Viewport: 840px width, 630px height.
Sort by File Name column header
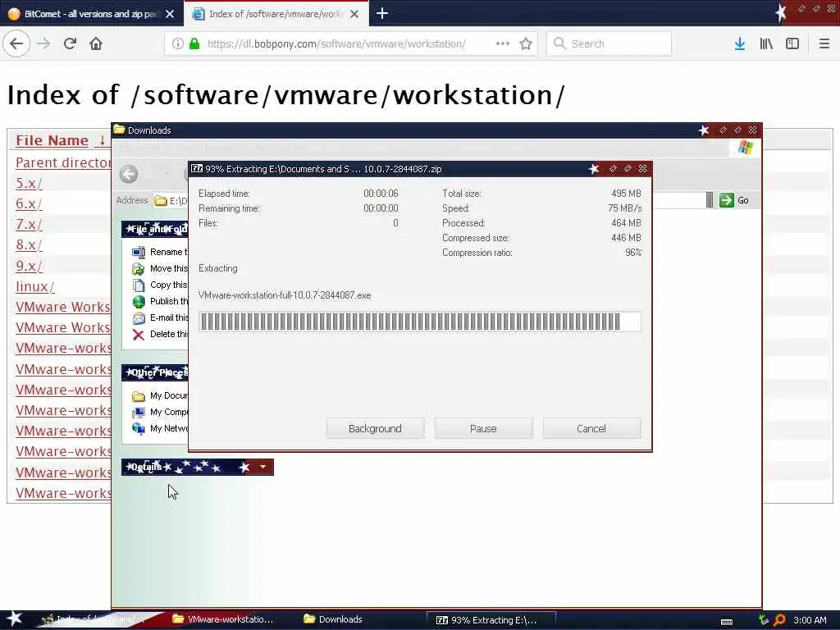(52, 140)
